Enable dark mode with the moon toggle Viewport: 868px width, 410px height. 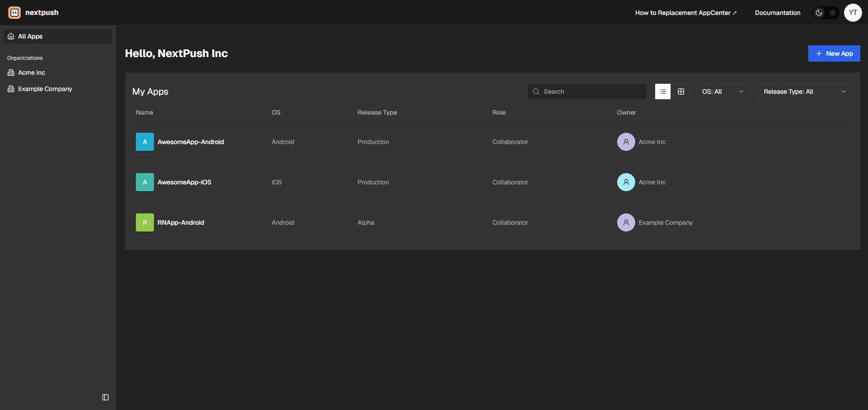819,13
